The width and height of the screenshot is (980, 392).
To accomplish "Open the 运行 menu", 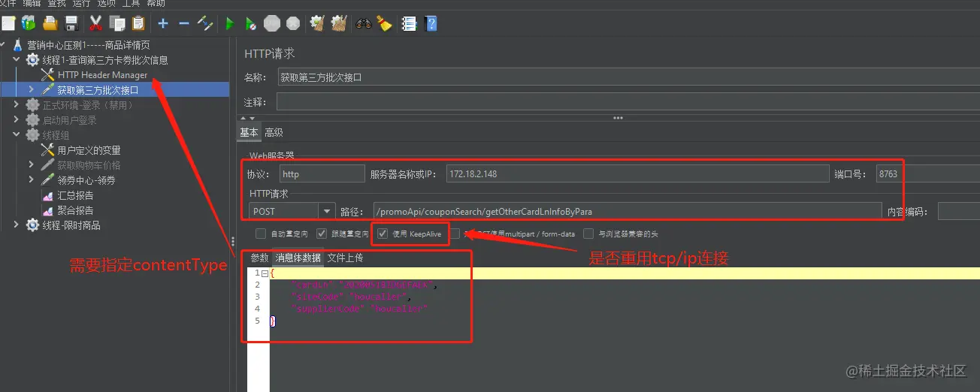I will point(81,4).
